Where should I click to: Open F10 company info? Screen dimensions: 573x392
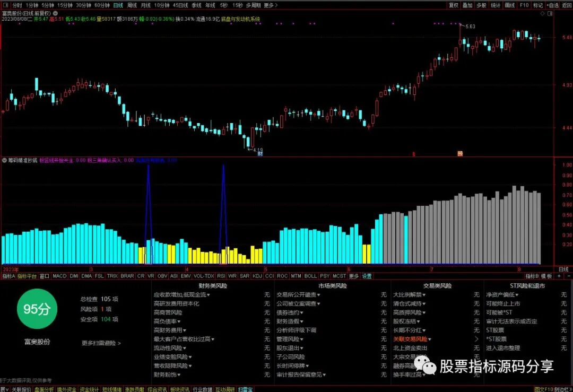click(x=524, y=5)
